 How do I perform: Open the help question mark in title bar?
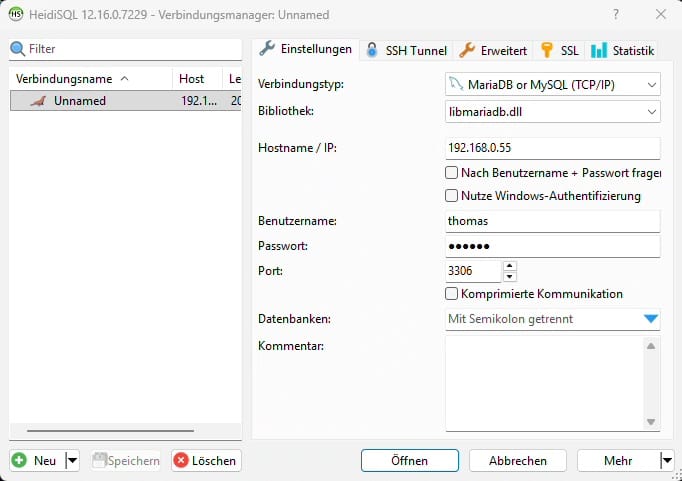tap(615, 14)
